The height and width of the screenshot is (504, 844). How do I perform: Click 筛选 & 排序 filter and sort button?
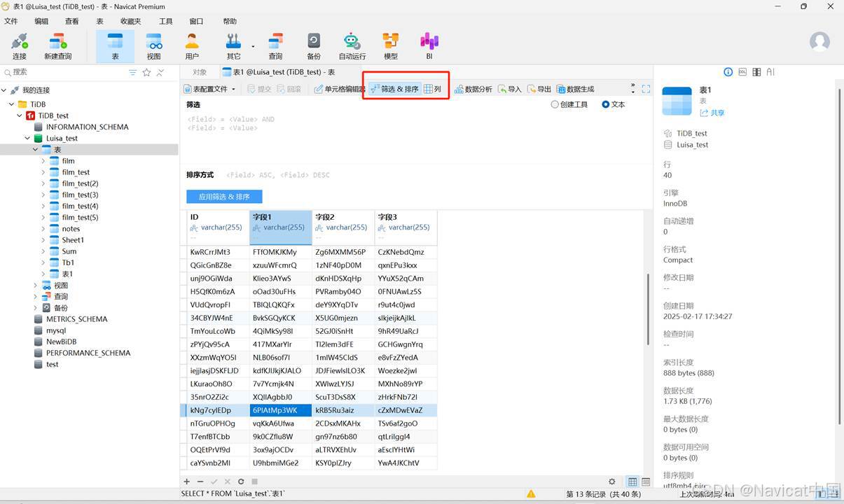point(394,89)
